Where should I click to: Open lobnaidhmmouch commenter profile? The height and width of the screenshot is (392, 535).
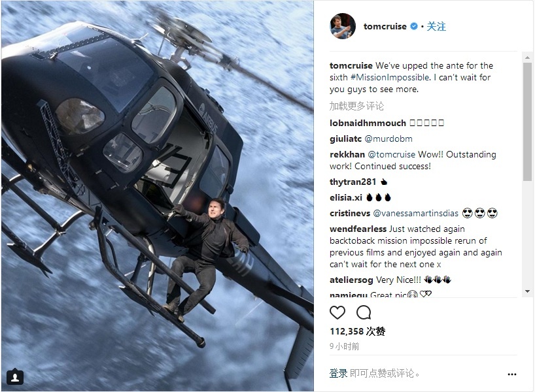[x=368, y=123]
